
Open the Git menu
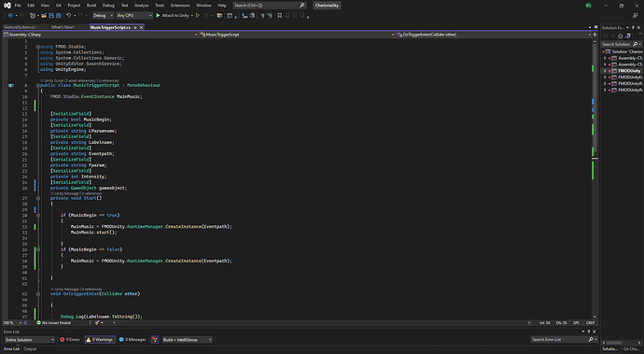coord(58,6)
